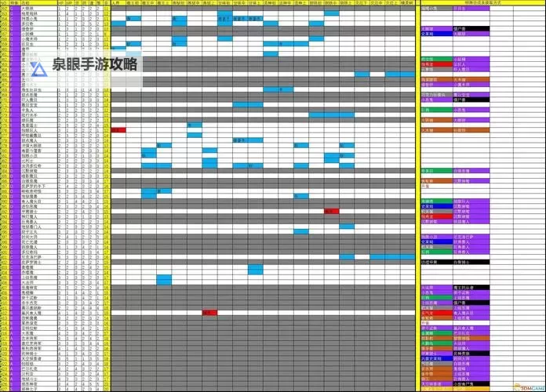Image resolution: width=546 pixels, height=392 pixels.
Task: Click the red cell in the 甲胄骑士 row
Action: (332, 212)
